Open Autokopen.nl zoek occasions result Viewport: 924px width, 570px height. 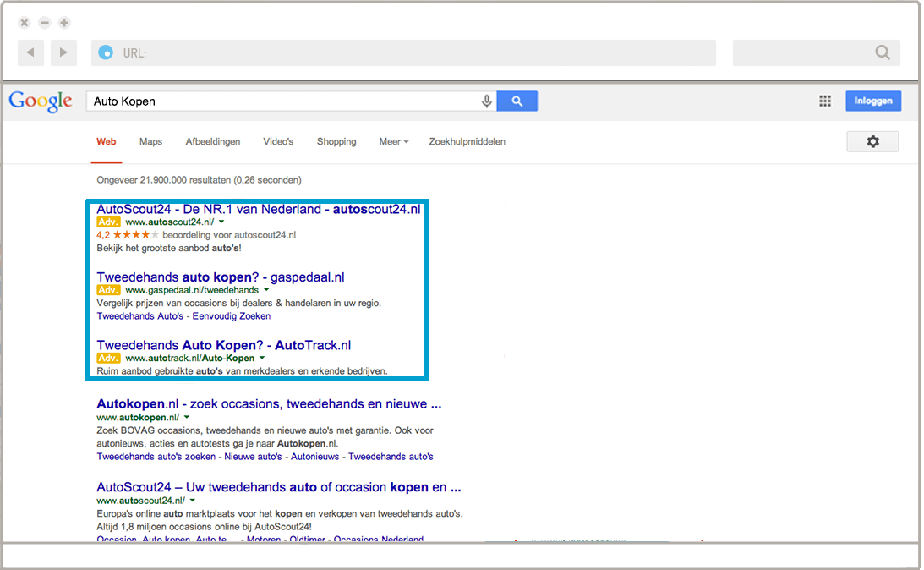coord(269,403)
